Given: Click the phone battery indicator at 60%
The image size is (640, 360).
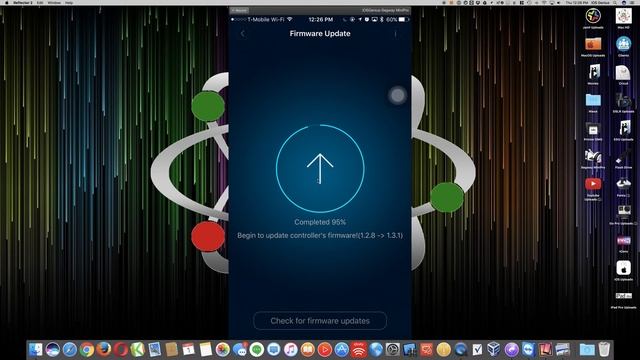Looking at the screenshot, I should click(x=397, y=19).
